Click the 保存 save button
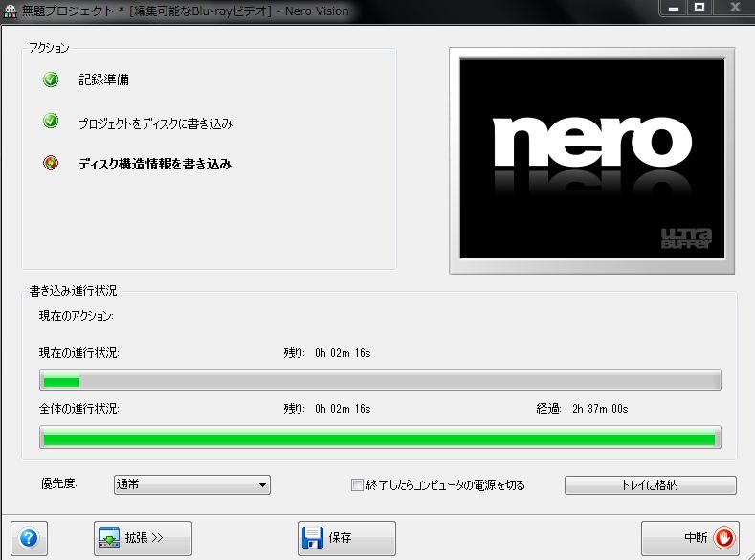The width and height of the screenshot is (755, 560). [346, 538]
